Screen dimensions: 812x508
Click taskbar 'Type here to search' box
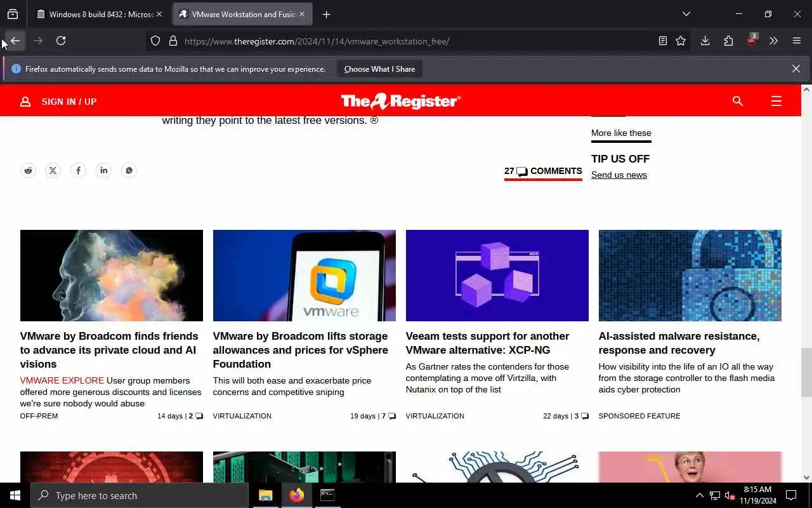pyautogui.click(x=140, y=495)
